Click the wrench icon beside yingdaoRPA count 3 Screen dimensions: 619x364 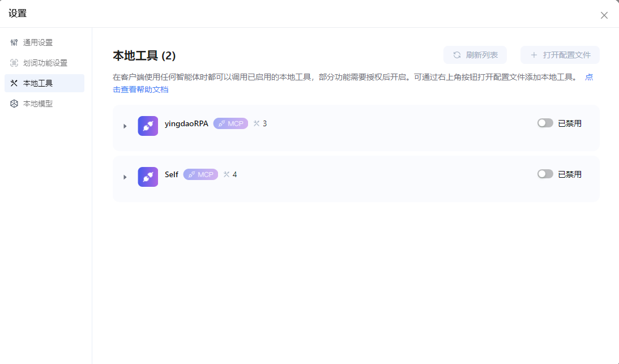[x=257, y=123]
